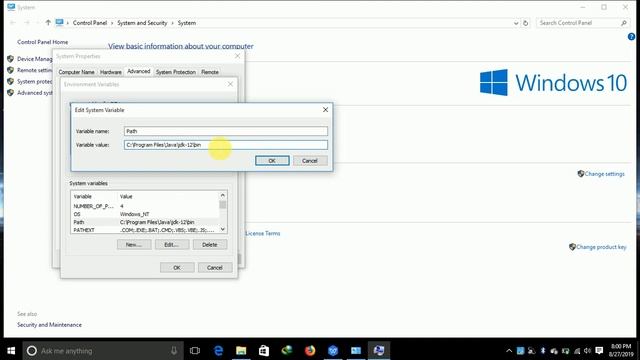Screen dimensions: 640x360
Task: Open Microsoft Store from taskbar
Action: 264,351
